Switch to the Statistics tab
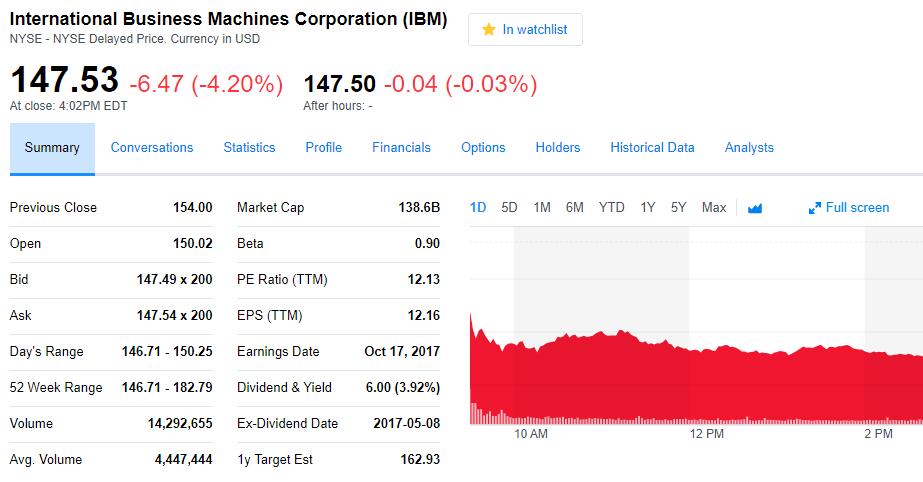Image resolution: width=923 pixels, height=482 pixels. (249, 148)
